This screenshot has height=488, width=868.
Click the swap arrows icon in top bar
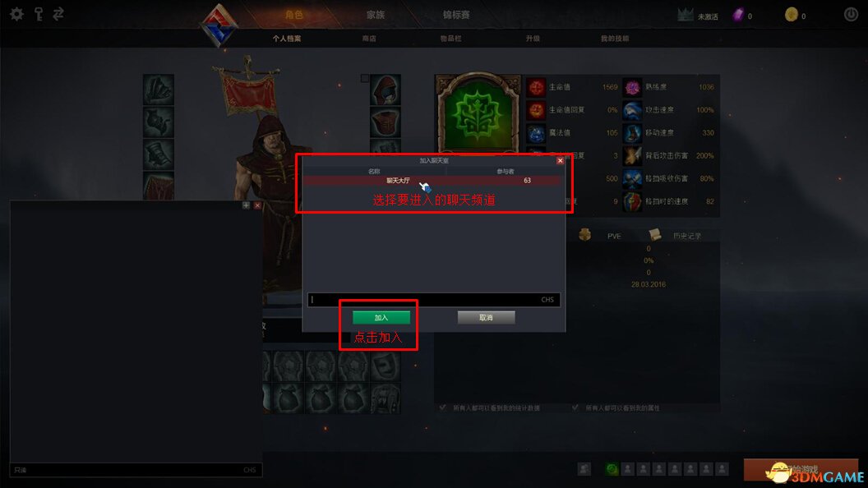(58, 14)
